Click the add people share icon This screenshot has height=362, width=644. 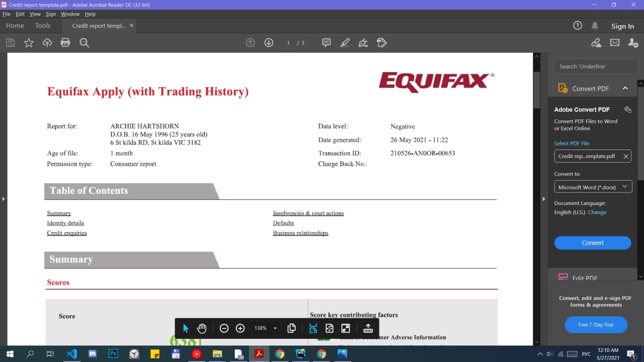[x=633, y=43]
